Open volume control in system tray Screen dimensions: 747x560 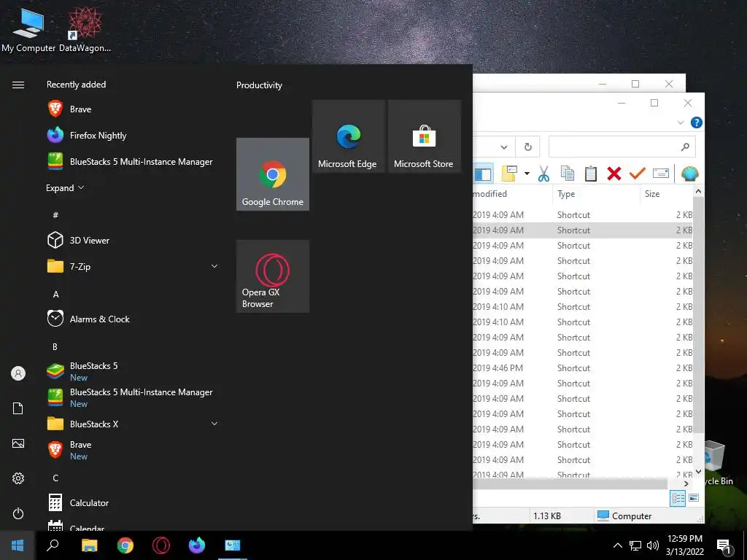click(653, 545)
